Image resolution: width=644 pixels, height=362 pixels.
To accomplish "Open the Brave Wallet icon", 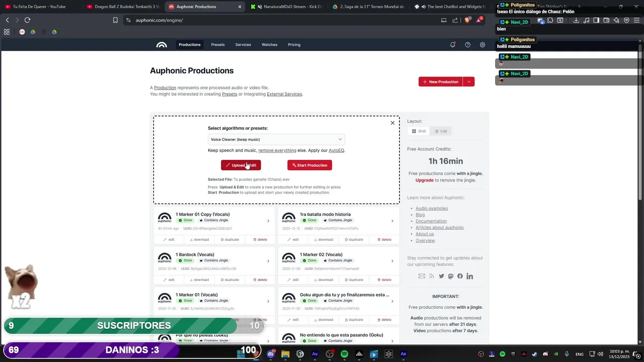I will [x=606, y=20].
